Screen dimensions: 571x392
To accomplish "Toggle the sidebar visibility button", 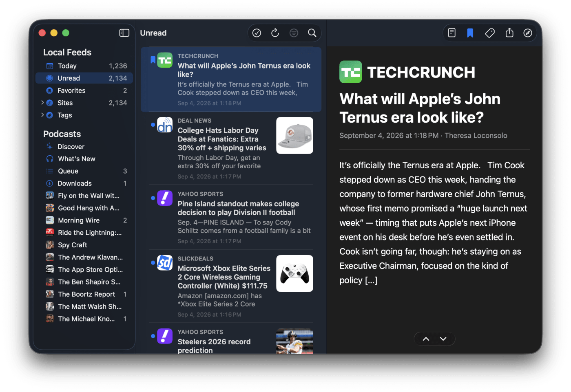I will coord(124,33).
